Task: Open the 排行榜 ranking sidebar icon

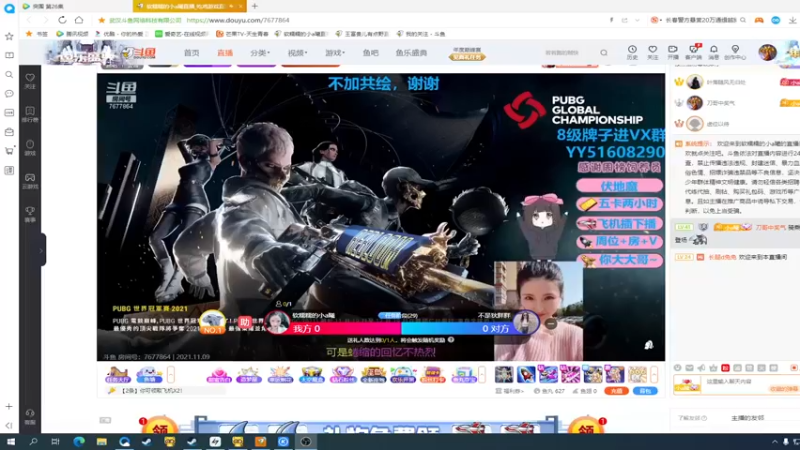Action: pyautogui.click(x=30, y=114)
